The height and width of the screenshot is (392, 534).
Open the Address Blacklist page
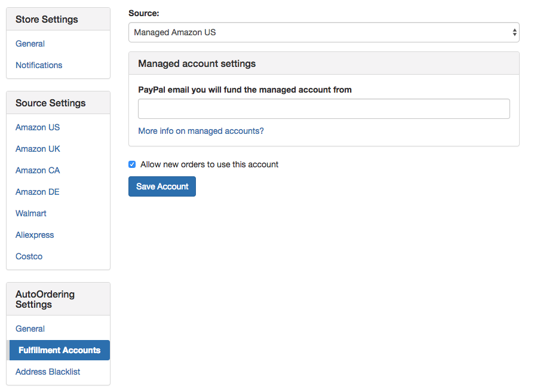click(x=48, y=372)
